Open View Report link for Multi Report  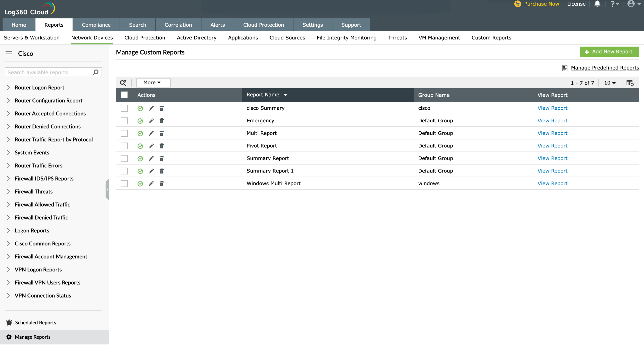click(x=552, y=133)
